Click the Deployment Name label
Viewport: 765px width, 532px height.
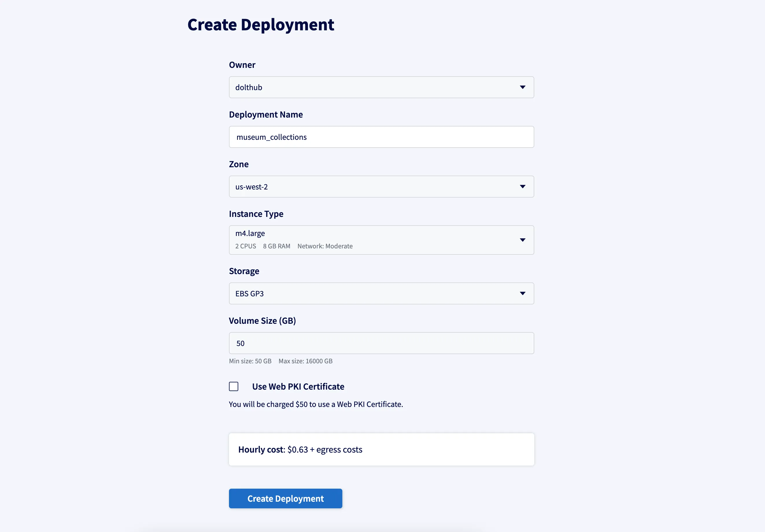coord(265,114)
